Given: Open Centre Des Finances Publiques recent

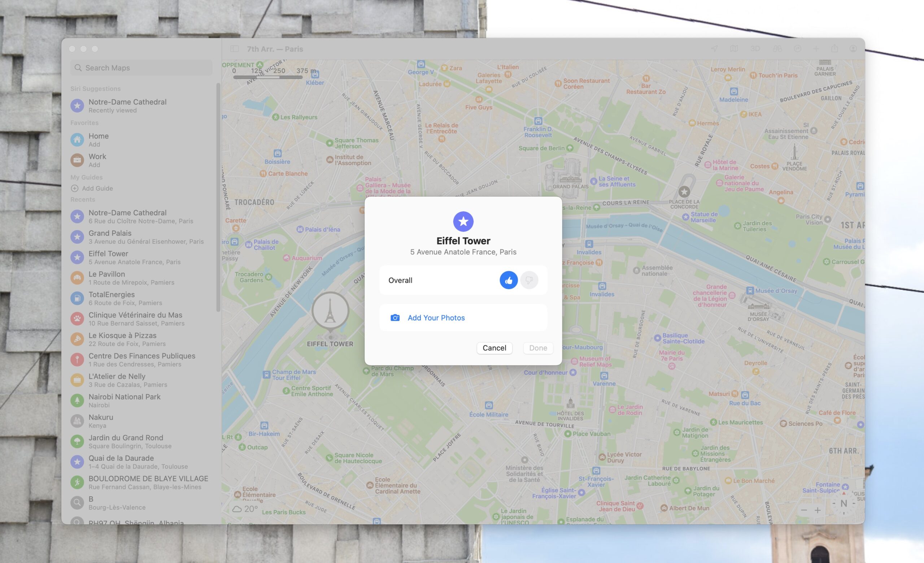Looking at the screenshot, I should [141, 360].
